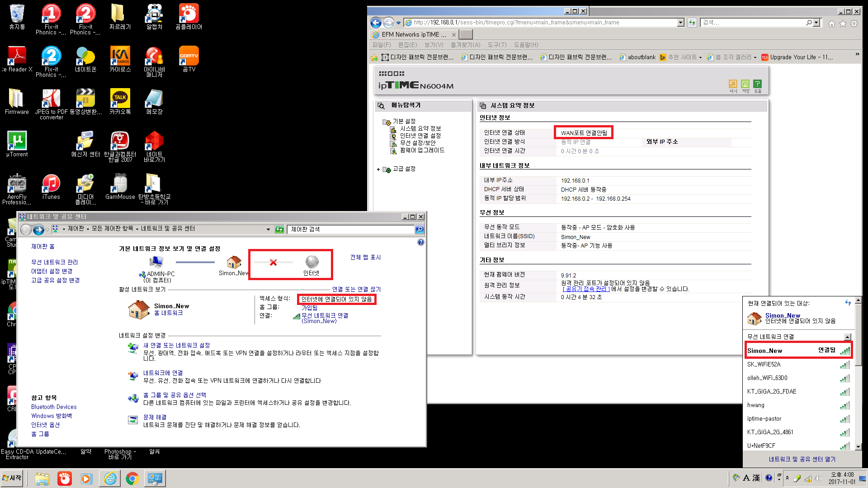Select the iptime-pastor wireless network
The width and height of the screenshot is (868, 488).
[798, 419]
